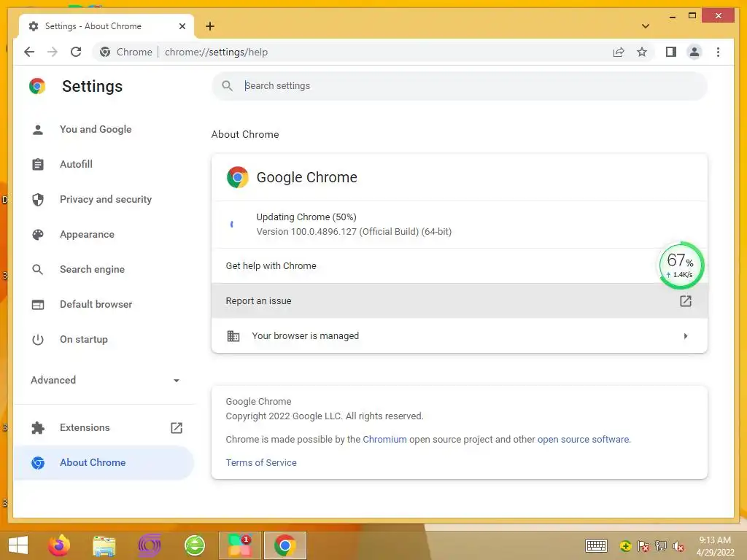Open the Terms of Service link

click(261, 463)
